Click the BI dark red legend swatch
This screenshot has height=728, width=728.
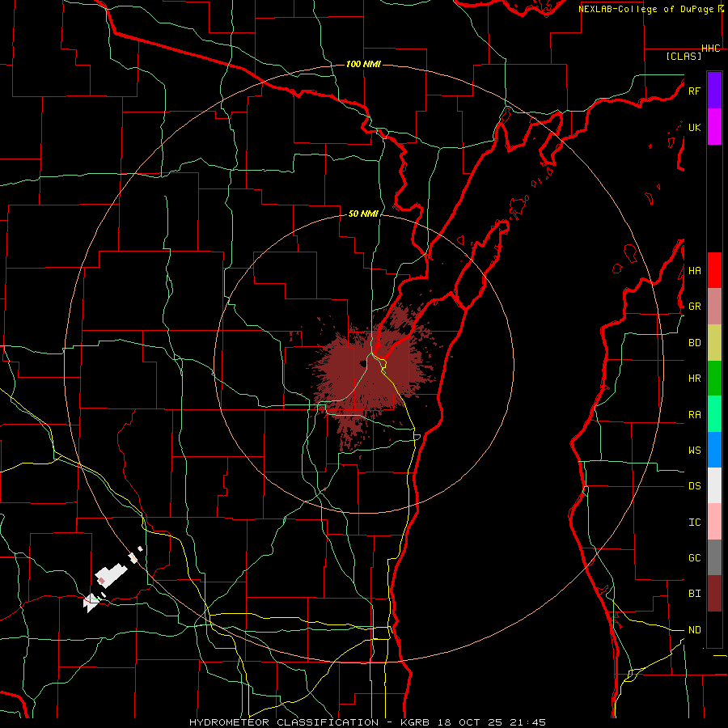714,594
